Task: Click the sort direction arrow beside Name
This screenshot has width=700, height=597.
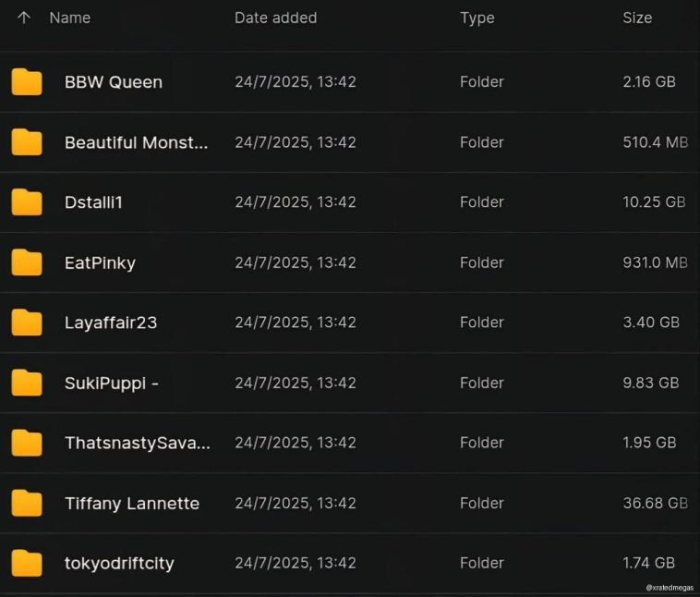Action: (24, 18)
